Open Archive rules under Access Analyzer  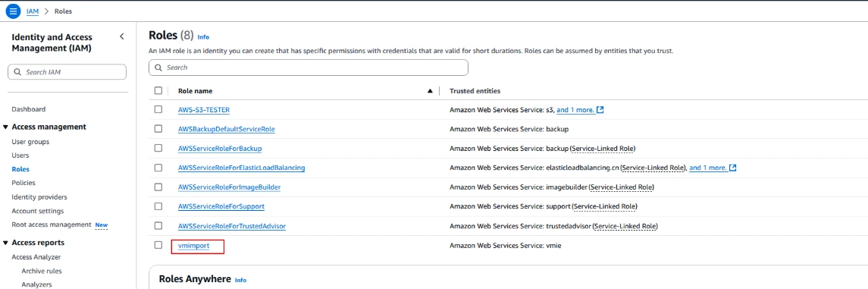[42, 272]
